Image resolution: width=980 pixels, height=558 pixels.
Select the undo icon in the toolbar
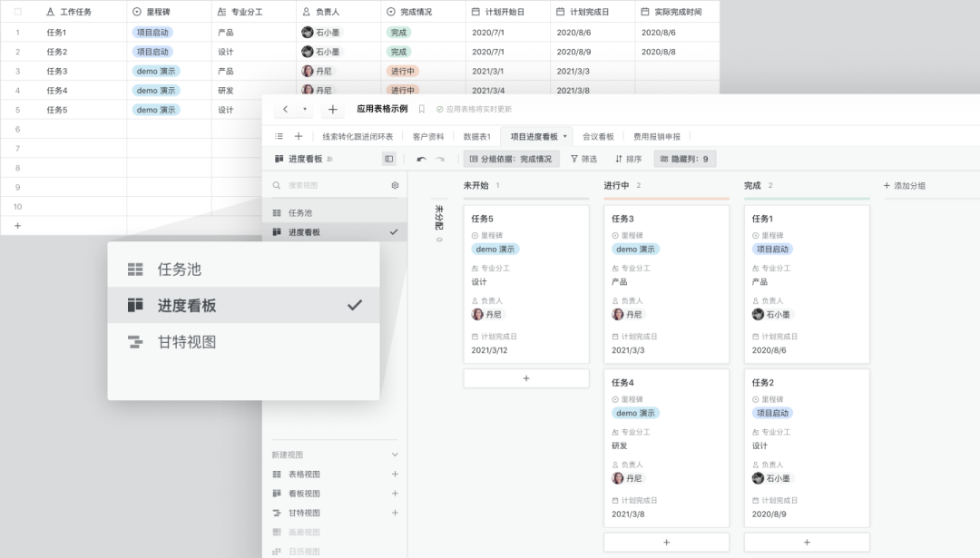click(419, 160)
